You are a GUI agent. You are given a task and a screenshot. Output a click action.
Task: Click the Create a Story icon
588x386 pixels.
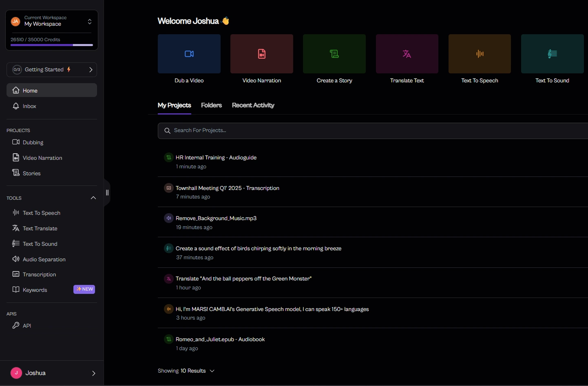334,54
